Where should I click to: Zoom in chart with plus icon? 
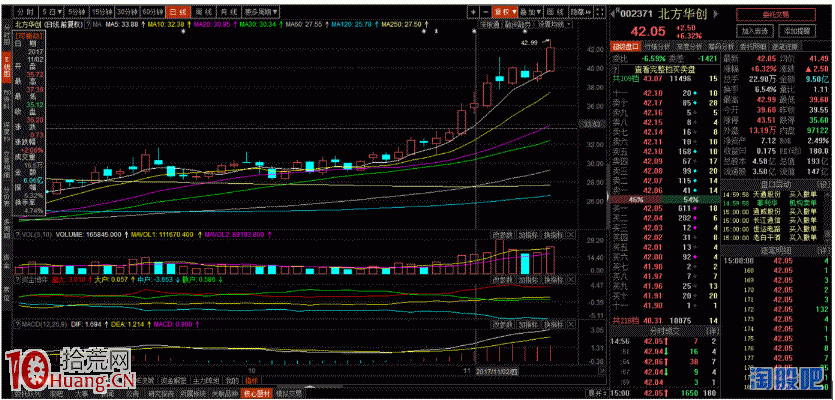tap(473, 12)
